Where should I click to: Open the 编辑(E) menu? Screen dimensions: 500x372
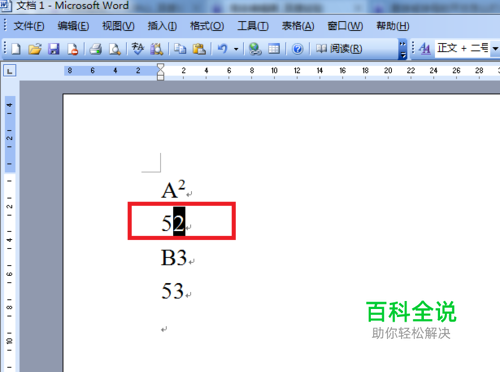73,26
